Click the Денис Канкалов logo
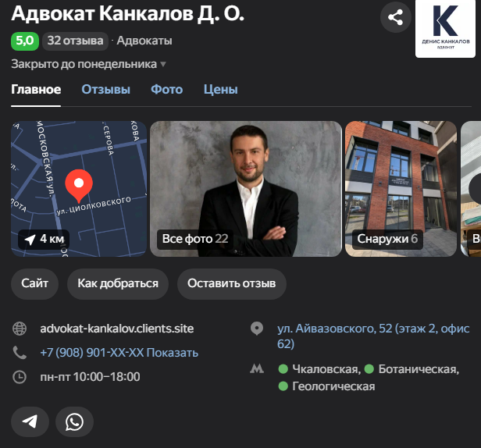This screenshot has width=481, height=448. (x=445, y=29)
